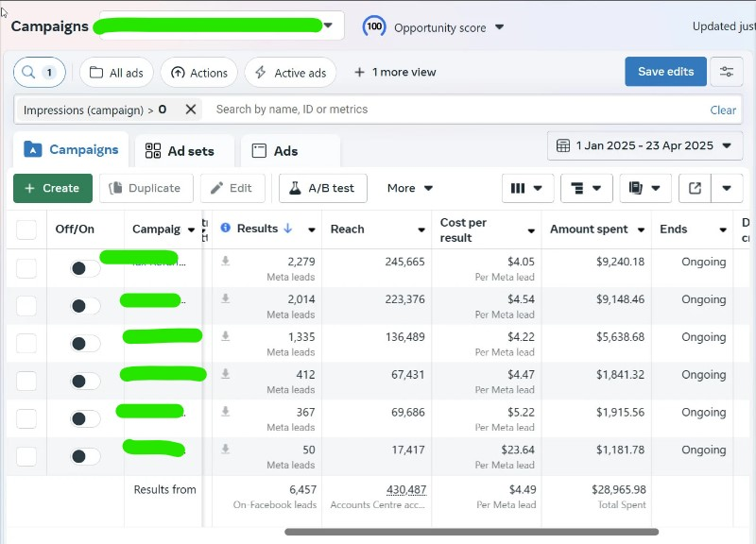
Task: Select the checkbox for the second campaign row
Action: tap(26, 305)
